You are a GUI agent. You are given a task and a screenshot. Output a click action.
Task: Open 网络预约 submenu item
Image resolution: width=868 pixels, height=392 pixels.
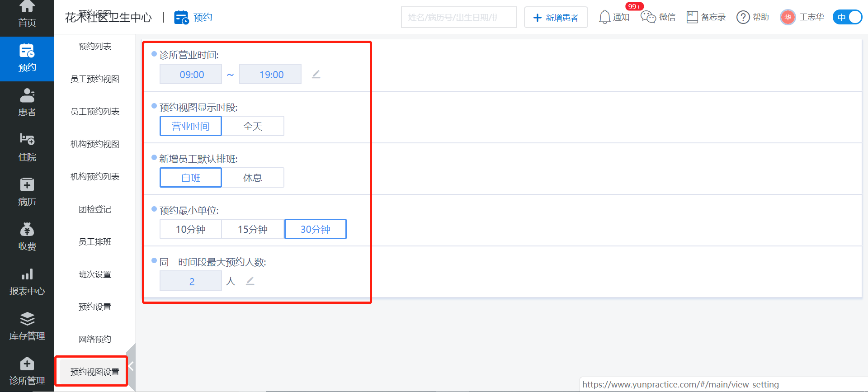pos(95,339)
